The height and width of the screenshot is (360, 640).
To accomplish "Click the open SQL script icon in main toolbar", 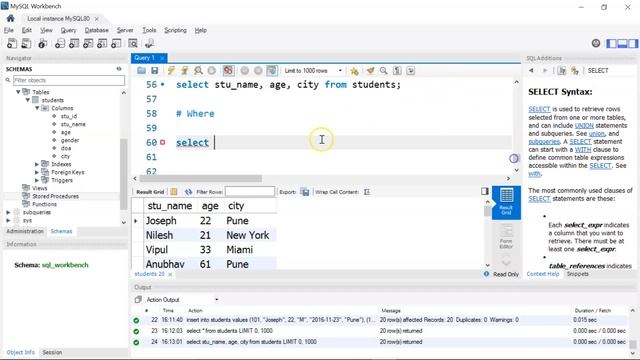I will (26, 43).
